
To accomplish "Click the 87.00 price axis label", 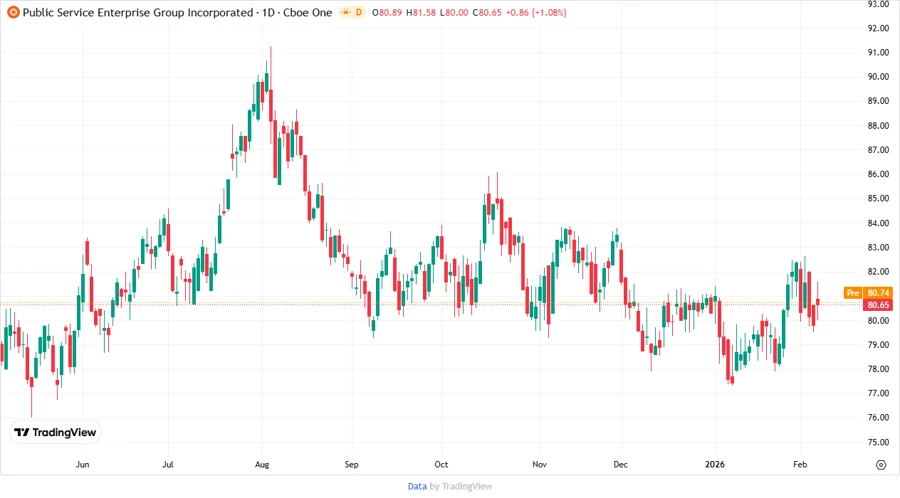I will (x=878, y=150).
